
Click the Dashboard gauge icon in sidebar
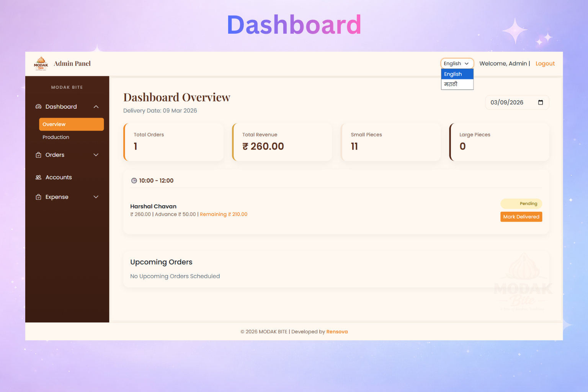(38, 107)
